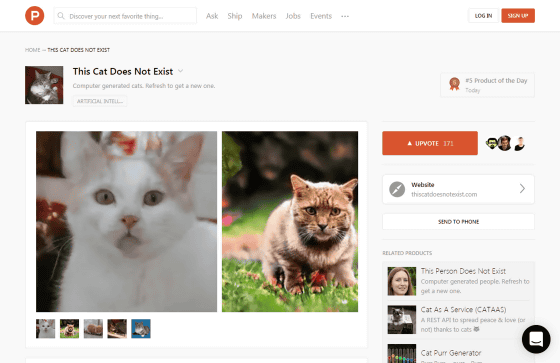
Task: Click the #5 Product of the Day badge
Action: pos(488,85)
